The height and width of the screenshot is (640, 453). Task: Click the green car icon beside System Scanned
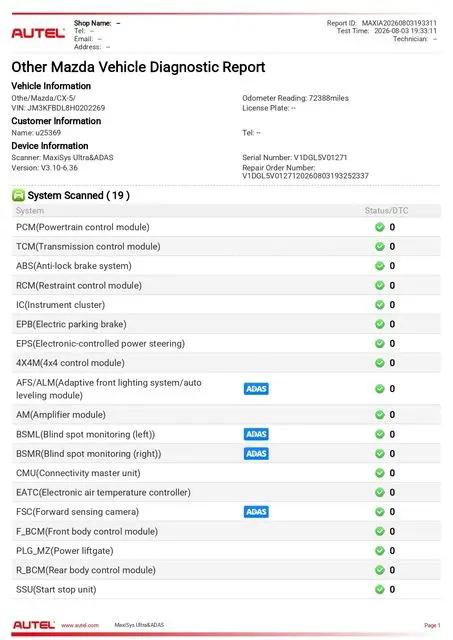18,196
